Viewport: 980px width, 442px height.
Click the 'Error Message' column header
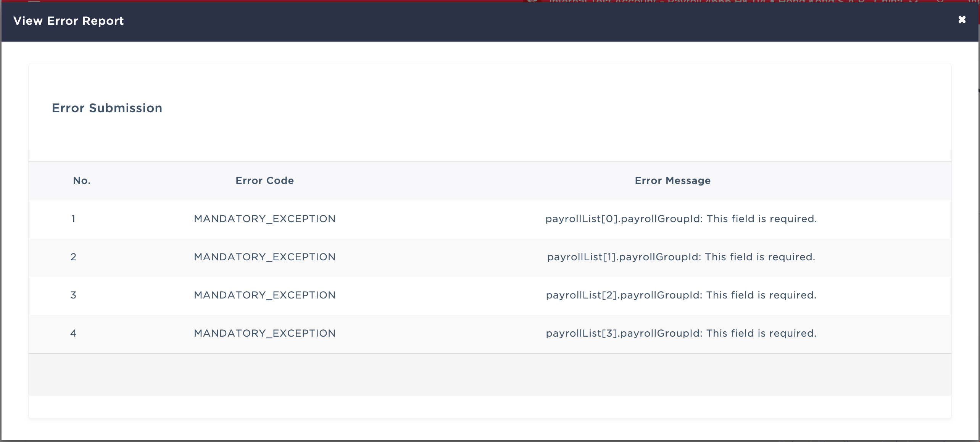point(672,181)
